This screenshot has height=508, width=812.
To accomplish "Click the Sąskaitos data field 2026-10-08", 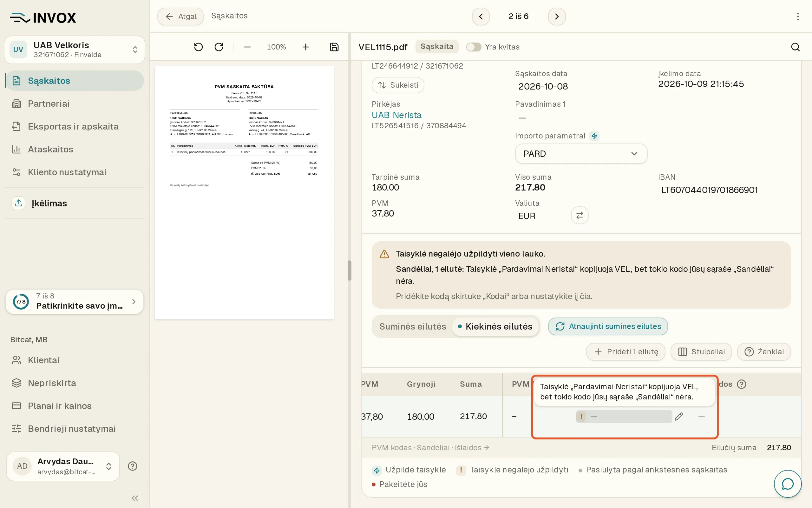I will pos(543,86).
